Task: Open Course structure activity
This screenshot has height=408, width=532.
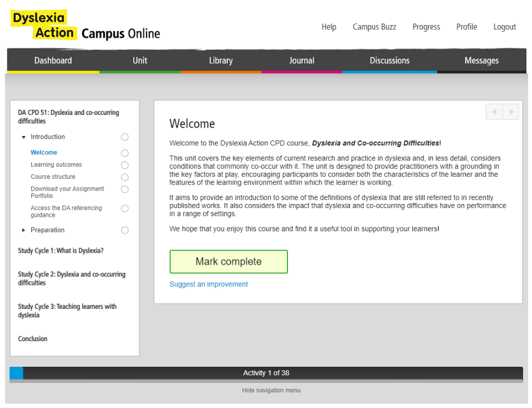Action: pos(53,177)
